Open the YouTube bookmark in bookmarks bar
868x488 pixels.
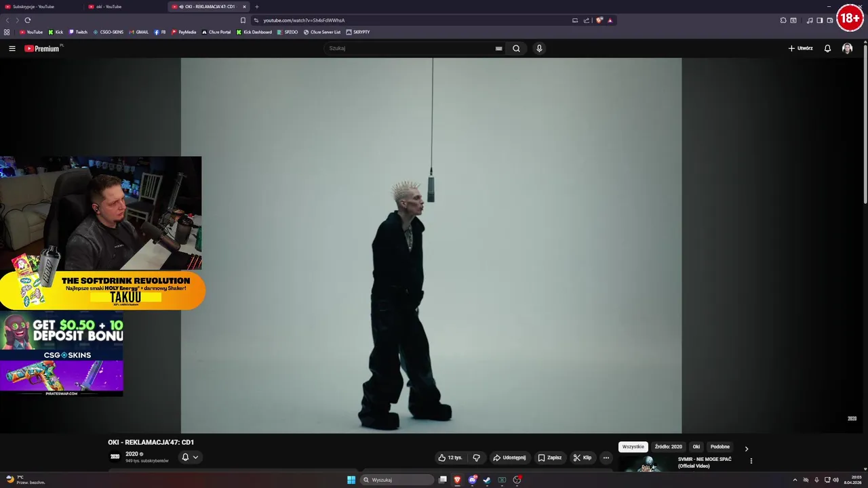tap(31, 32)
